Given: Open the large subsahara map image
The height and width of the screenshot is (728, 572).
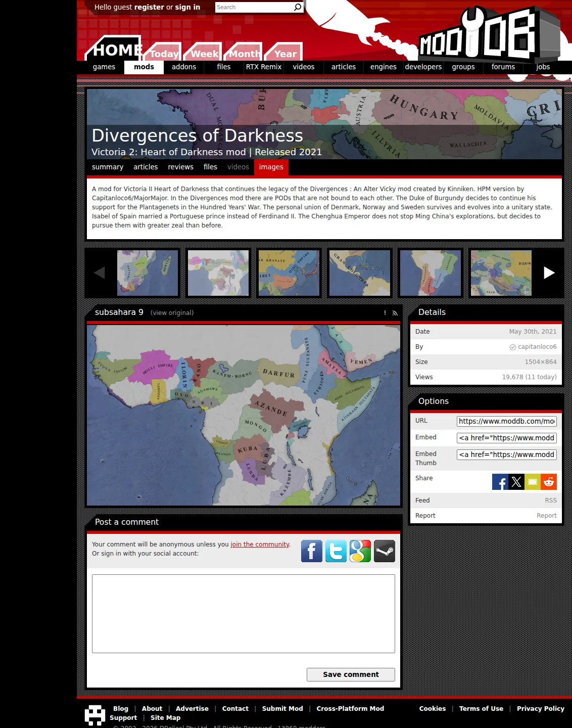Looking at the screenshot, I should (x=244, y=415).
